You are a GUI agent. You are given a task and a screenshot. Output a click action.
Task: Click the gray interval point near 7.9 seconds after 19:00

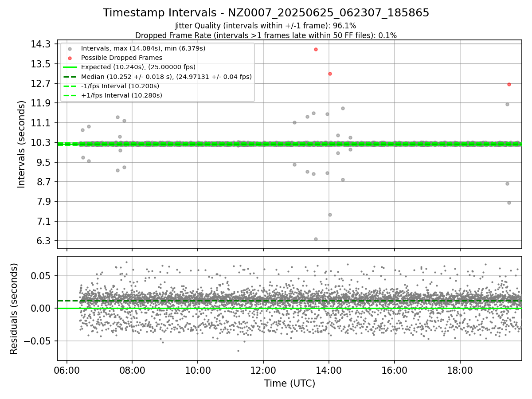coord(509,203)
